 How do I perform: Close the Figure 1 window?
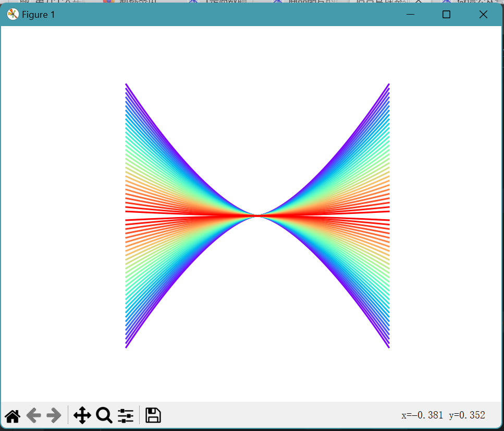483,15
